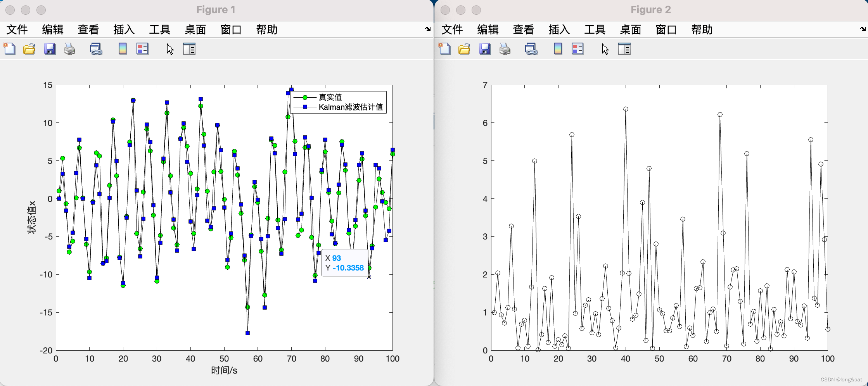Click the colormap gradient icon in Figure 1
This screenshot has height=386, width=868.
(x=122, y=49)
